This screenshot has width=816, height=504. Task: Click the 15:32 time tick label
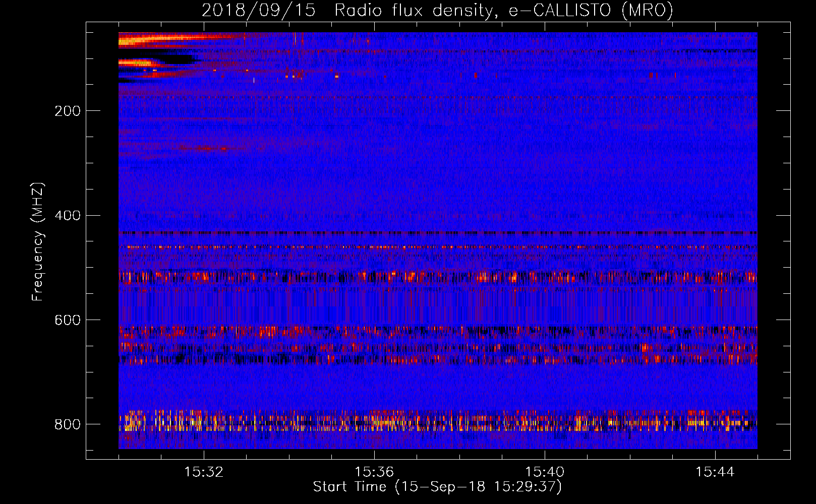coord(204,472)
